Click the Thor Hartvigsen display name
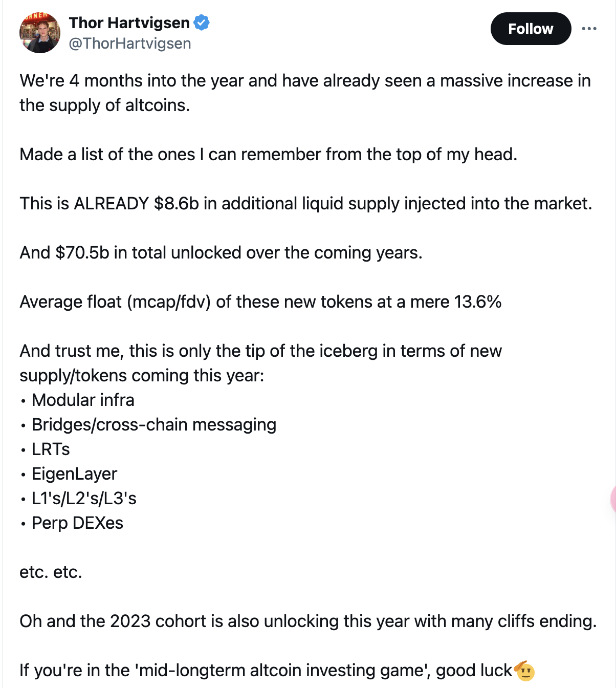 129,23
